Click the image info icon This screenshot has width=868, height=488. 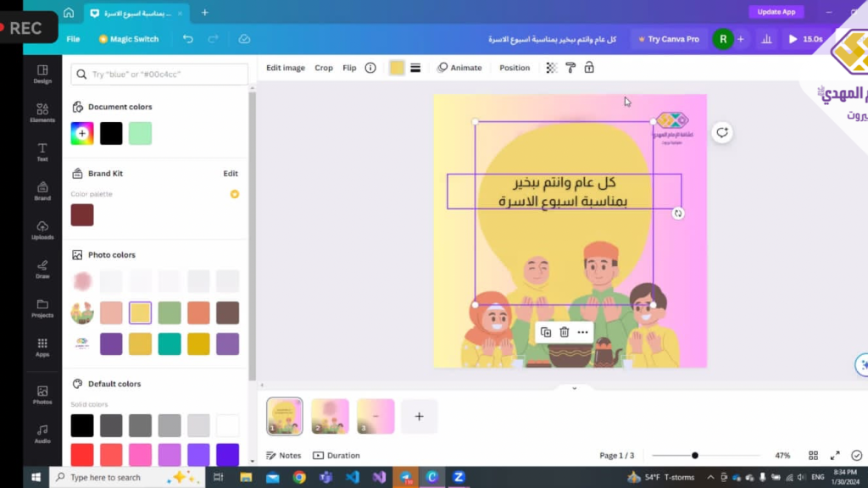[x=370, y=68]
